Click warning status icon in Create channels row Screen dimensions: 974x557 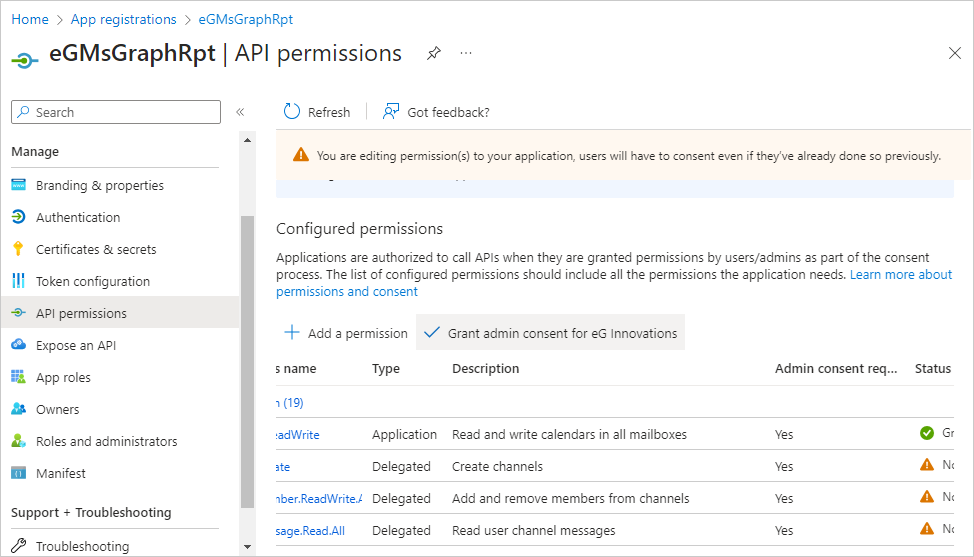click(x=927, y=464)
